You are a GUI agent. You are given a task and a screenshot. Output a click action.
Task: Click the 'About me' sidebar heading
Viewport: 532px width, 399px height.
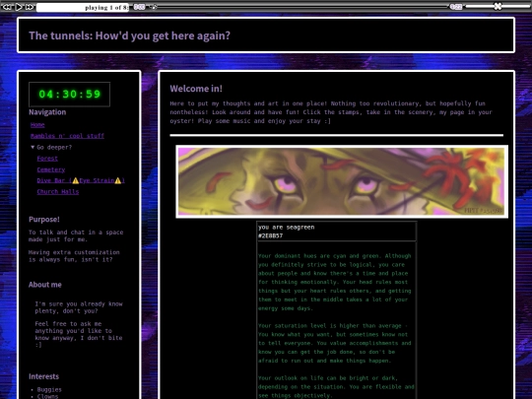[x=45, y=285]
